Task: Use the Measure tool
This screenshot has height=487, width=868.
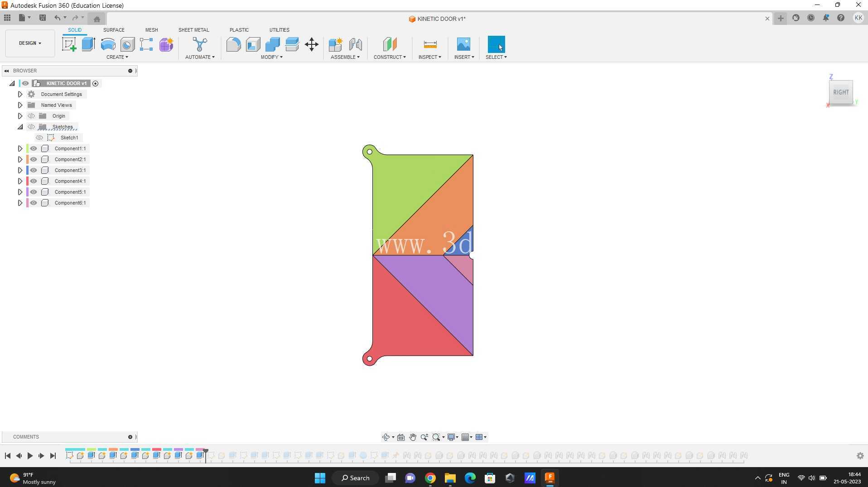Action: 430,44
